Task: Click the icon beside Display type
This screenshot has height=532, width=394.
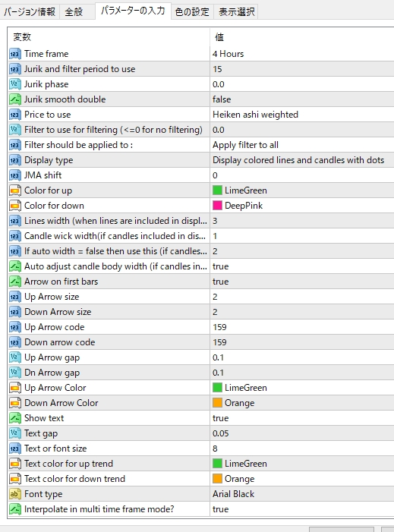Action: (x=15, y=160)
